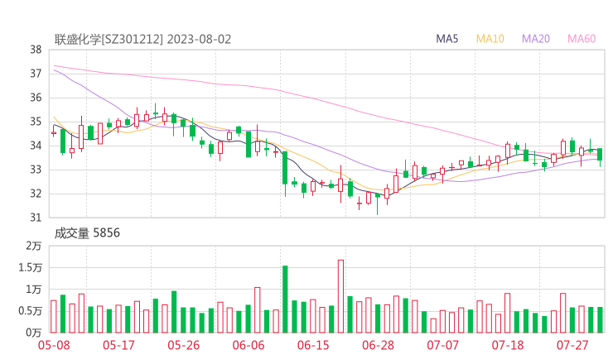Viewport: 613px width, 364px height.
Task: Click the tallest green volume bar above 1.5万
Action: [x=286, y=299]
